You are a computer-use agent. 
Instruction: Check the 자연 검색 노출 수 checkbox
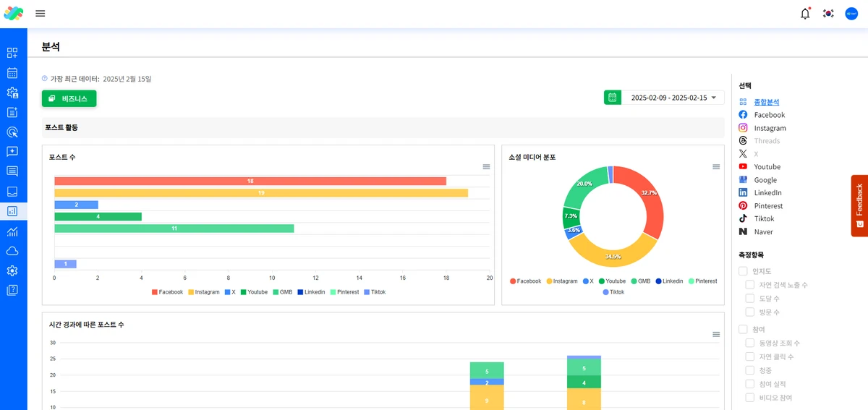pyautogui.click(x=750, y=285)
